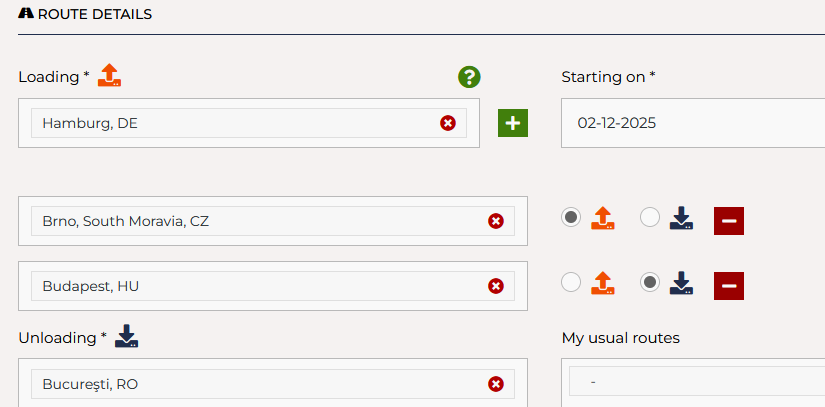Clear the București, RO unloading location
The width and height of the screenshot is (825, 407).
coord(495,384)
